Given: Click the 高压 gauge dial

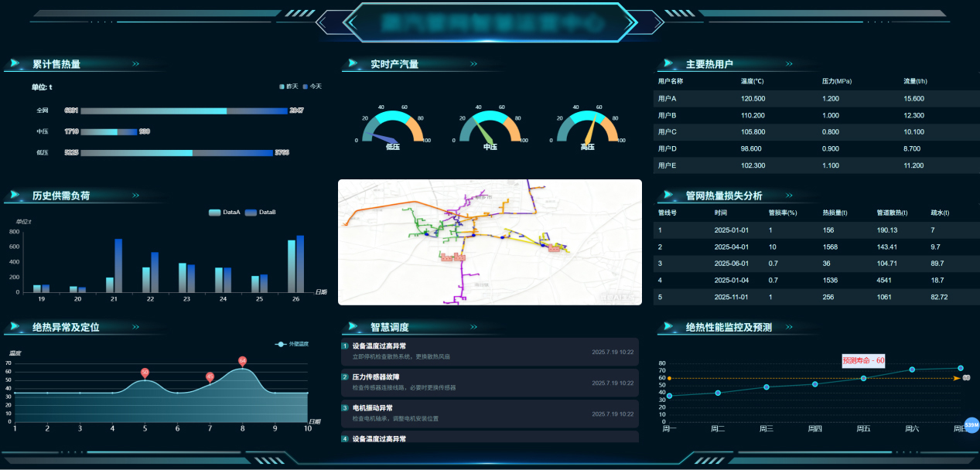Looking at the screenshot, I should coord(588,128).
